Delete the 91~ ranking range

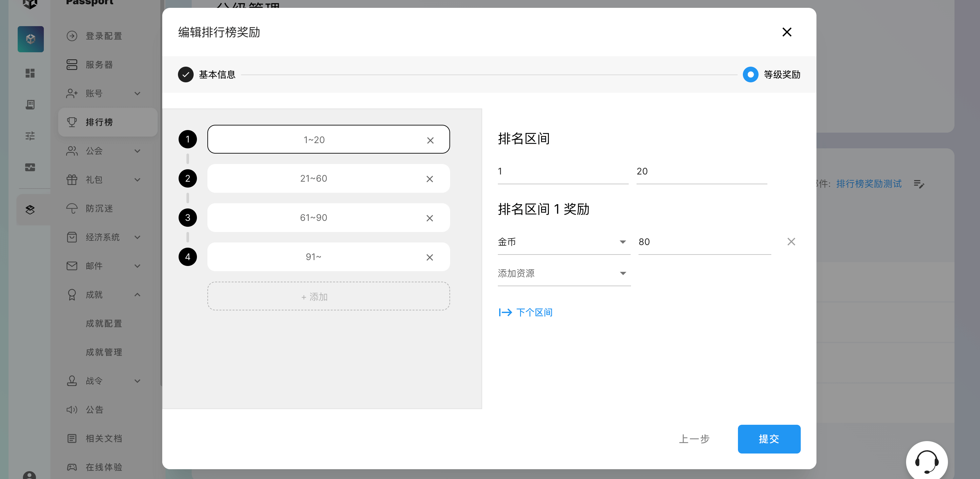[429, 257]
